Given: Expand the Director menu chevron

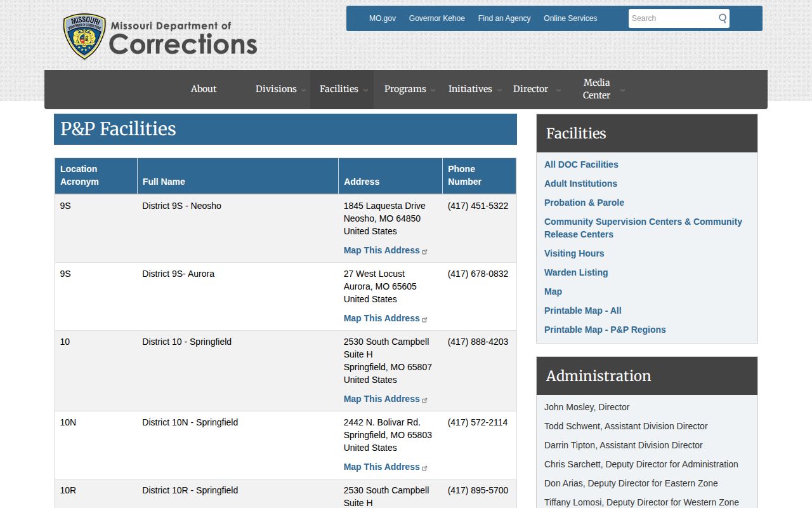Looking at the screenshot, I should click(558, 90).
